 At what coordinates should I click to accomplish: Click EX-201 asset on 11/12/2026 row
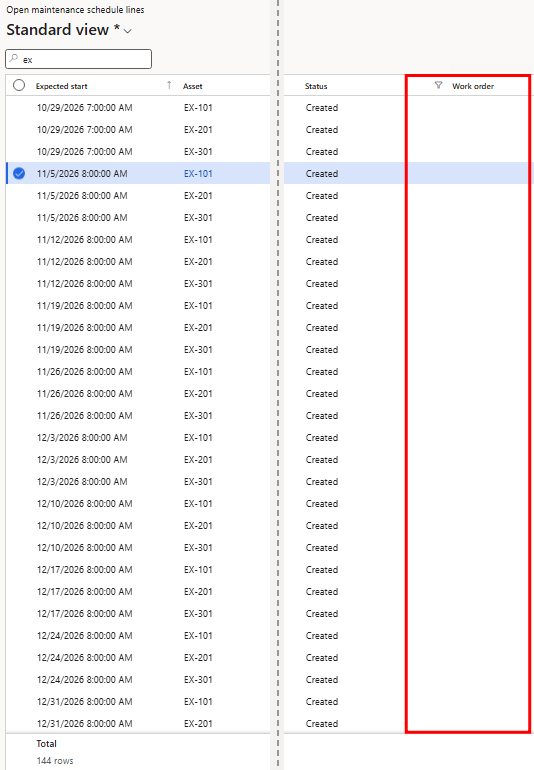pyautogui.click(x=198, y=262)
